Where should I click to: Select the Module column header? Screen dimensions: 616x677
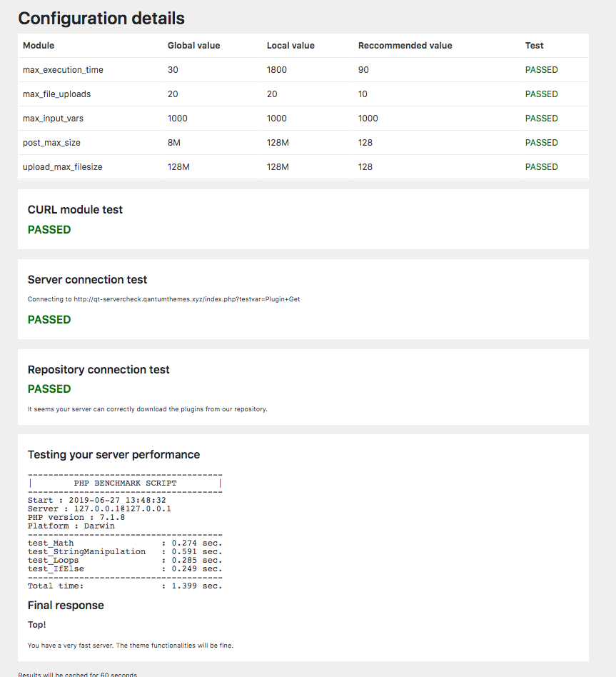39,46
